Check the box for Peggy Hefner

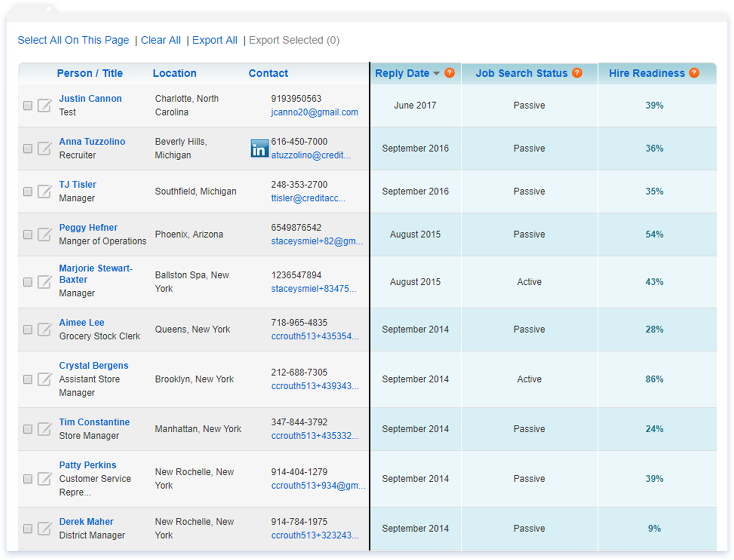tap(28, 234)
